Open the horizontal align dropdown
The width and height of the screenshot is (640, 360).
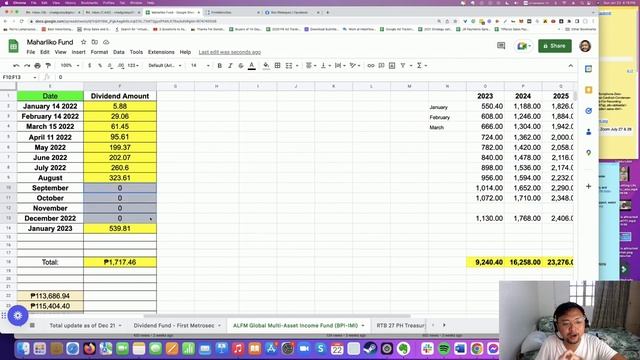pos(311,66)
